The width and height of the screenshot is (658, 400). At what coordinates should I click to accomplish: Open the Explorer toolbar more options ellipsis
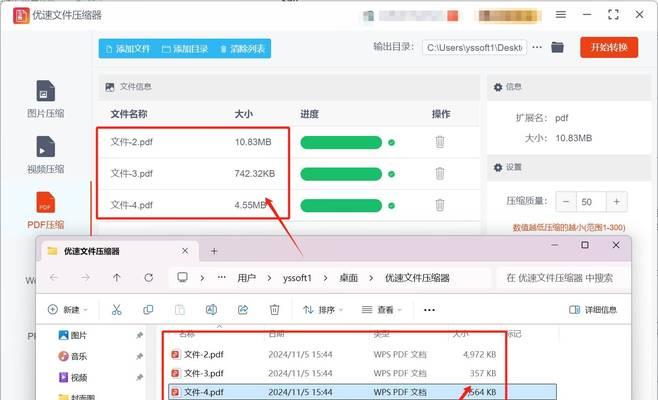[429, 310]
